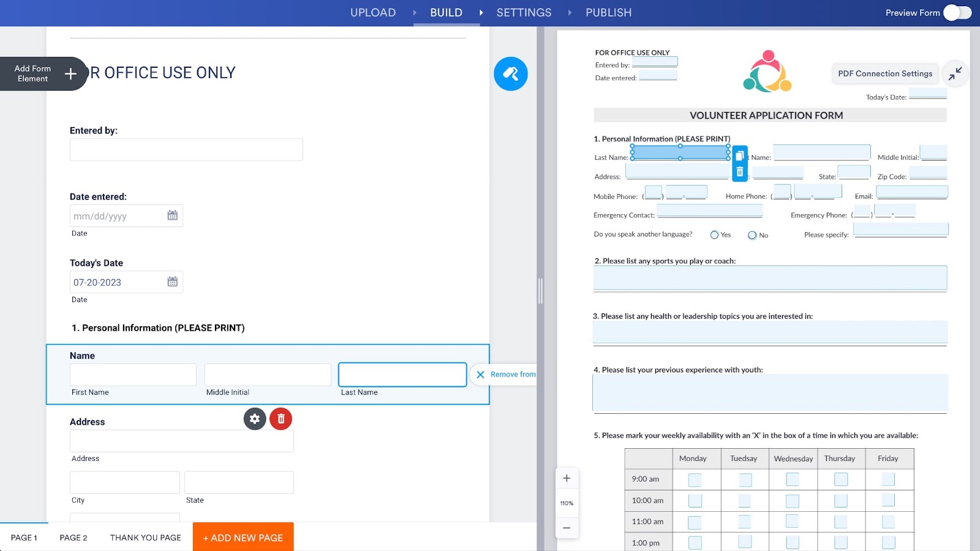The height and width of the screenshot is (551, 980).
Task: Check the Monday 1:00 pm availability box
Action: pos(695,542)
